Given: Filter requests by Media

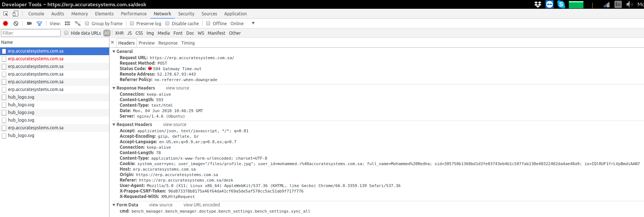Looking at the screenshot, I should point(163,33).
